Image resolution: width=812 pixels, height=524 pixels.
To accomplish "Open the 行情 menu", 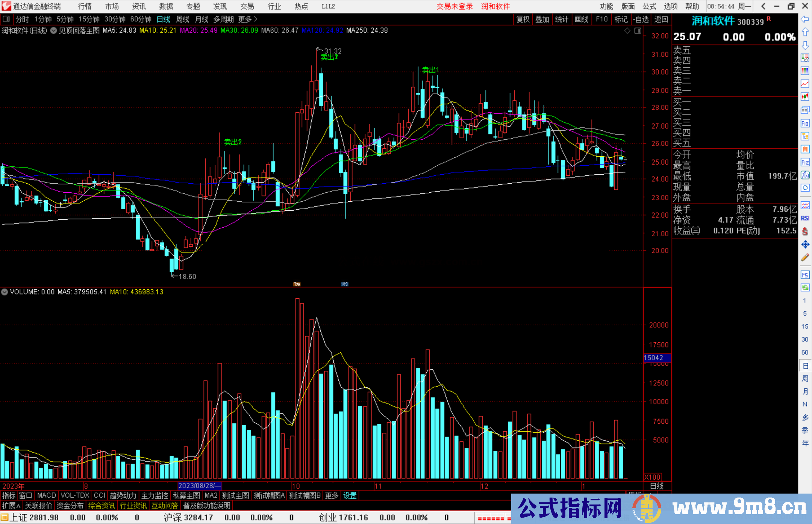I will pyautogui.click(x=85, y=6).
